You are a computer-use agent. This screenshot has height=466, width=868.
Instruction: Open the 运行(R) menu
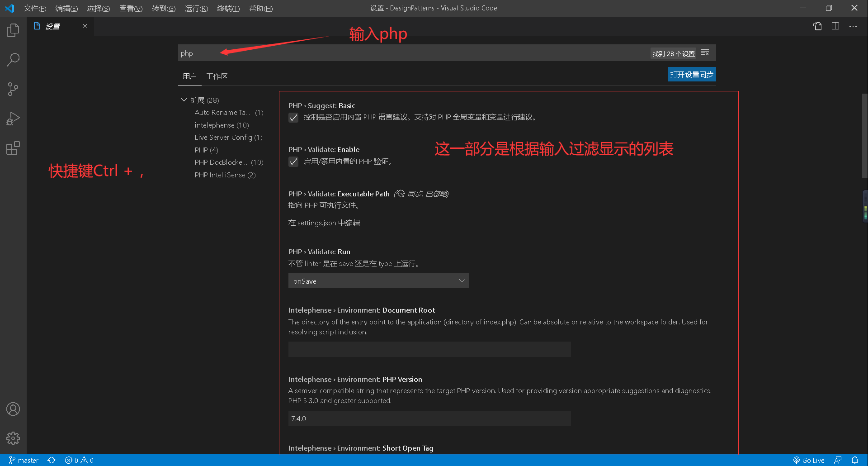(196, 8)
